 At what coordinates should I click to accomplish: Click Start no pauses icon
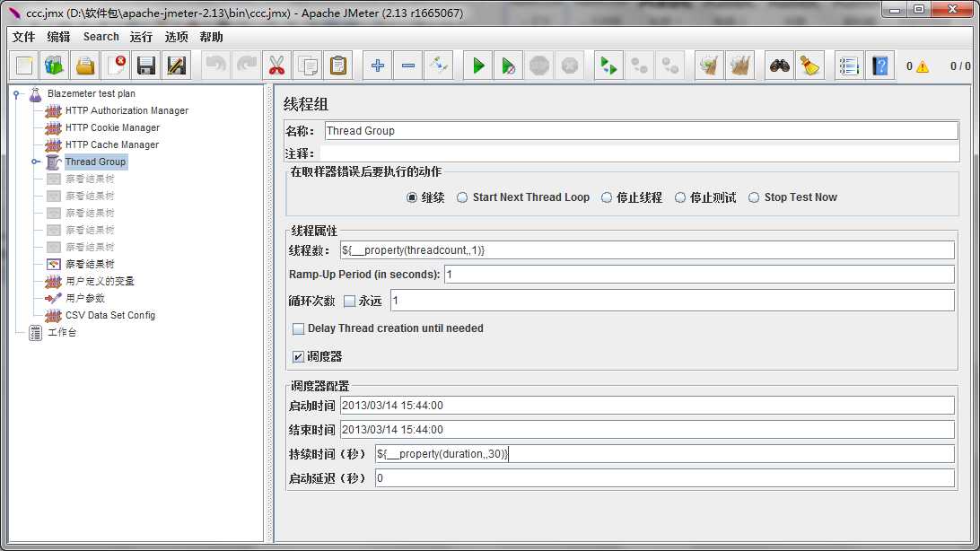pyautogui.click(x=509, y=66)
